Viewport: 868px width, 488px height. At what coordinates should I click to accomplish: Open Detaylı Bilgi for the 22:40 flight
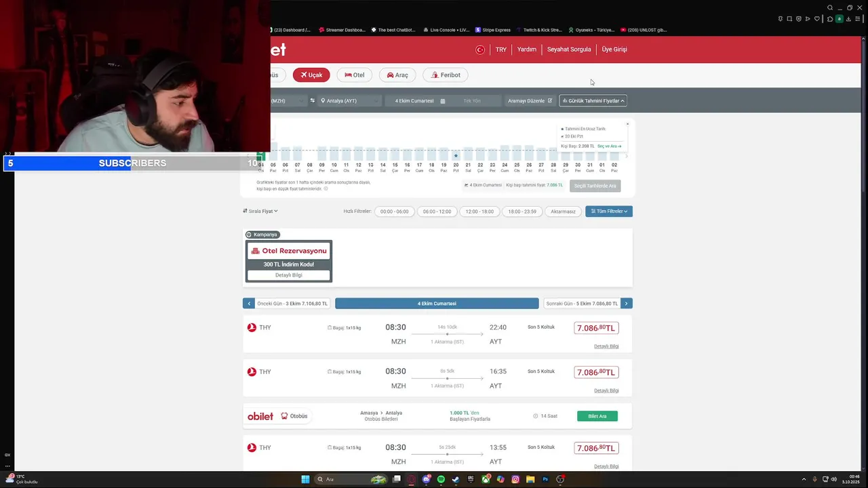tap(606, 346)
